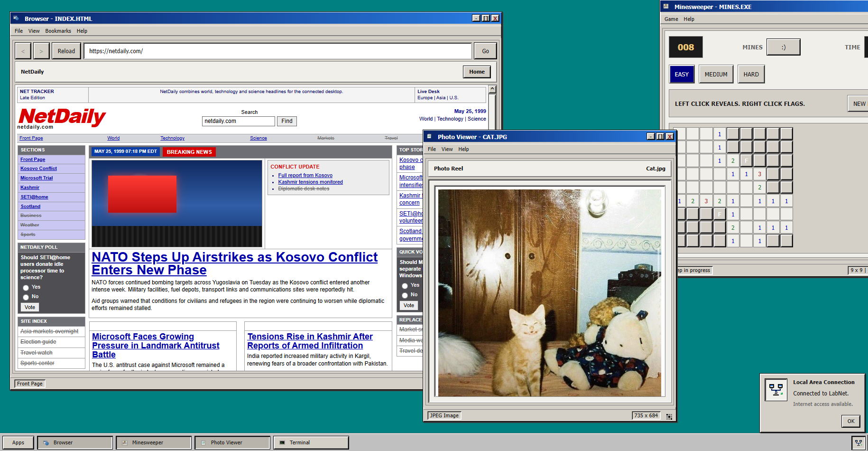Open the Apps menu on the taskbar

pos(18,442)
